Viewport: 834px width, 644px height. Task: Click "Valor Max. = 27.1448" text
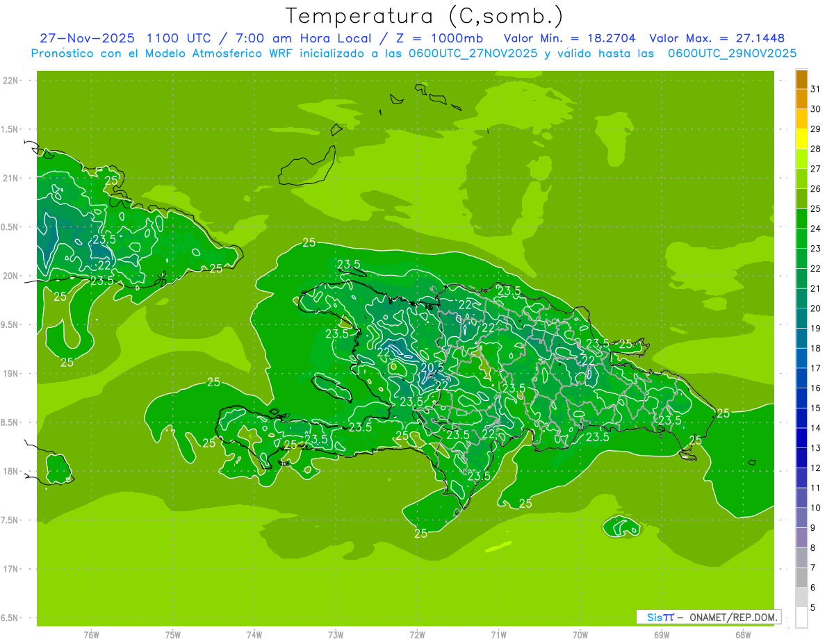click(717, 38)
